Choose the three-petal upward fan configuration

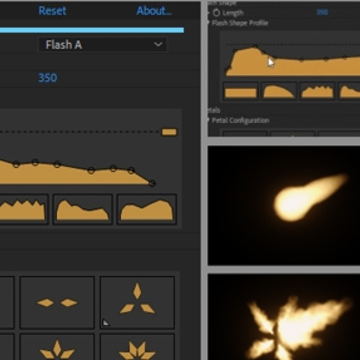57,347
